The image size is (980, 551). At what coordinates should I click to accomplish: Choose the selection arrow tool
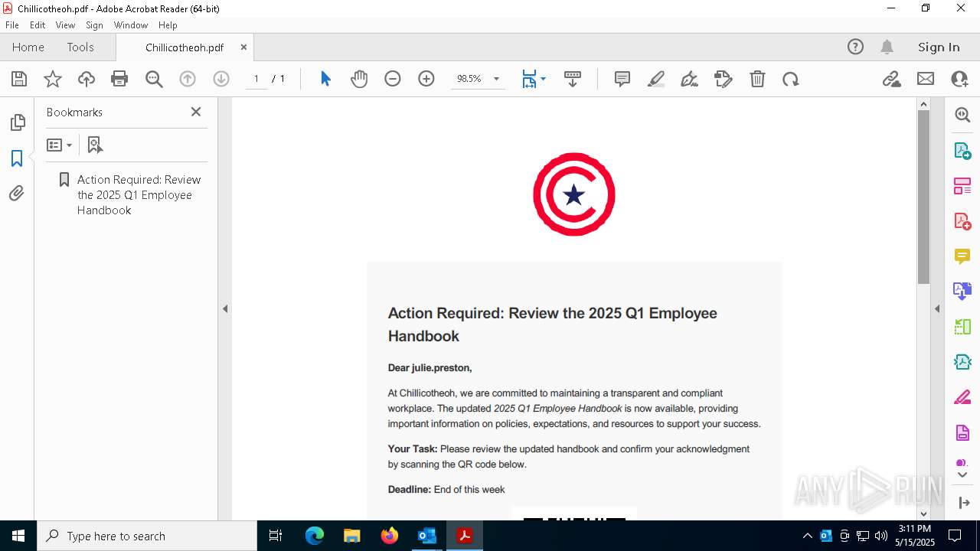click(325, 79)
